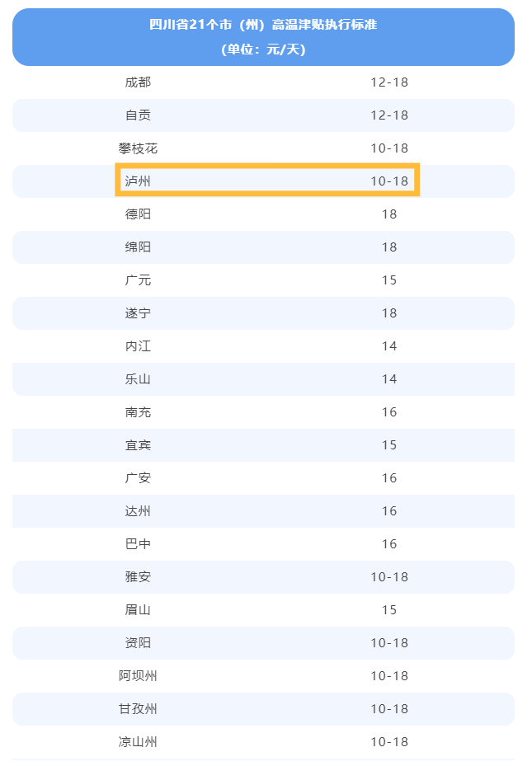Click the table title 四川省21个市（州）高温津贴执行标准

(263, 25)
